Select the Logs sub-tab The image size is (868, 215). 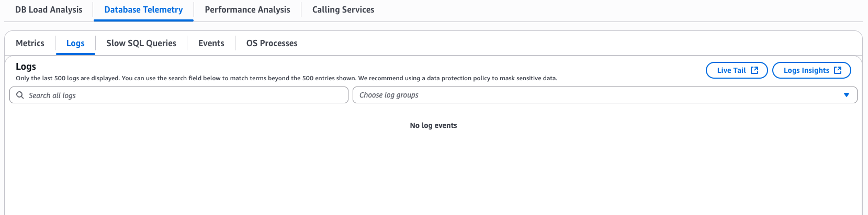tap(75, 44)
